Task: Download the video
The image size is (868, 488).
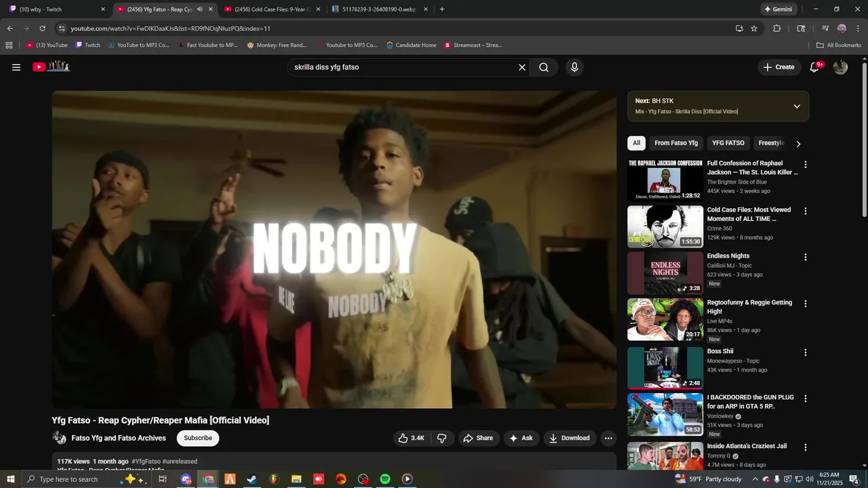Action: 570,438
